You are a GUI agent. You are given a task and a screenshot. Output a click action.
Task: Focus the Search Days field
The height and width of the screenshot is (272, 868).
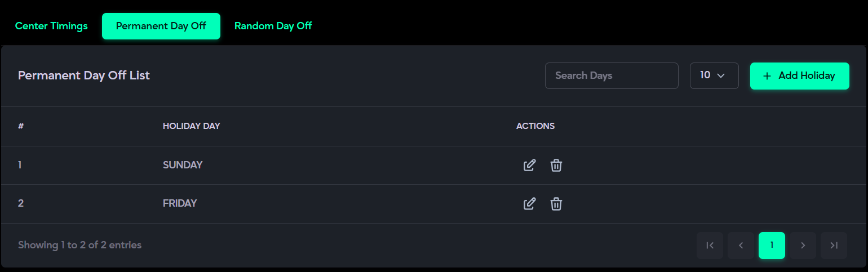pyautogui.click(x=611, y=75)
